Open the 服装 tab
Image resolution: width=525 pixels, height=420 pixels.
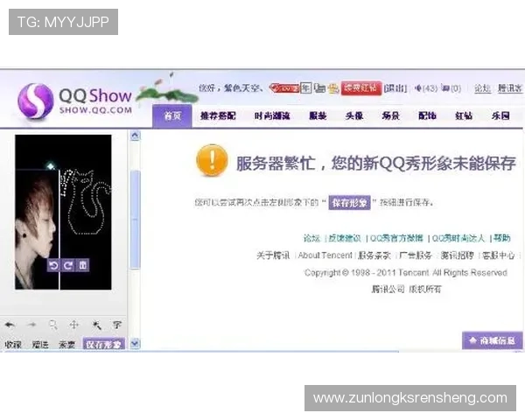[x=318, y=115]
